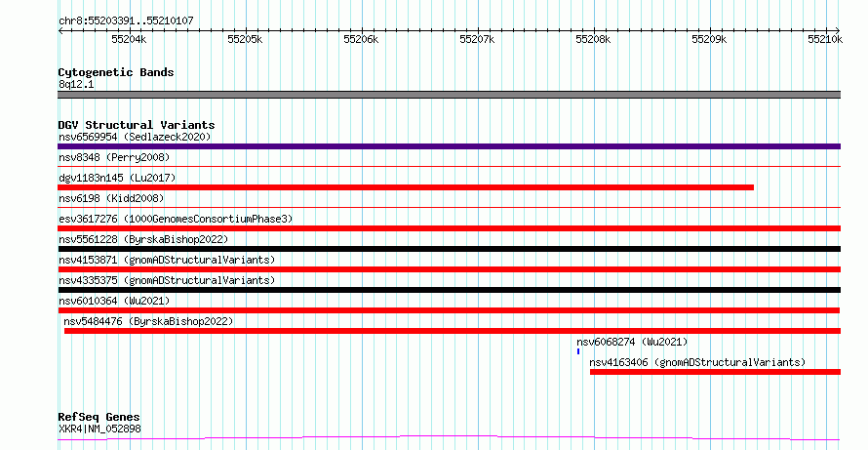
Task: Click the black nsv4335375 variant bar
Action: click(449, 290)
